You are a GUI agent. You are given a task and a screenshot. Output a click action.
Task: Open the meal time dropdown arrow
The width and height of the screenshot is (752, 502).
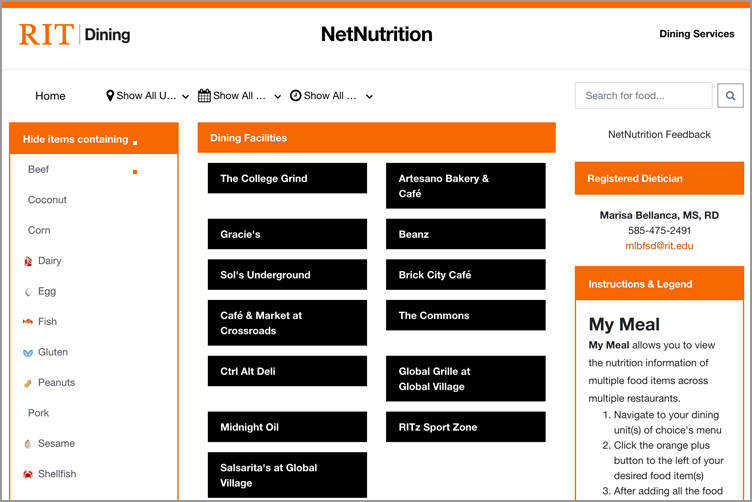[369, 97]
